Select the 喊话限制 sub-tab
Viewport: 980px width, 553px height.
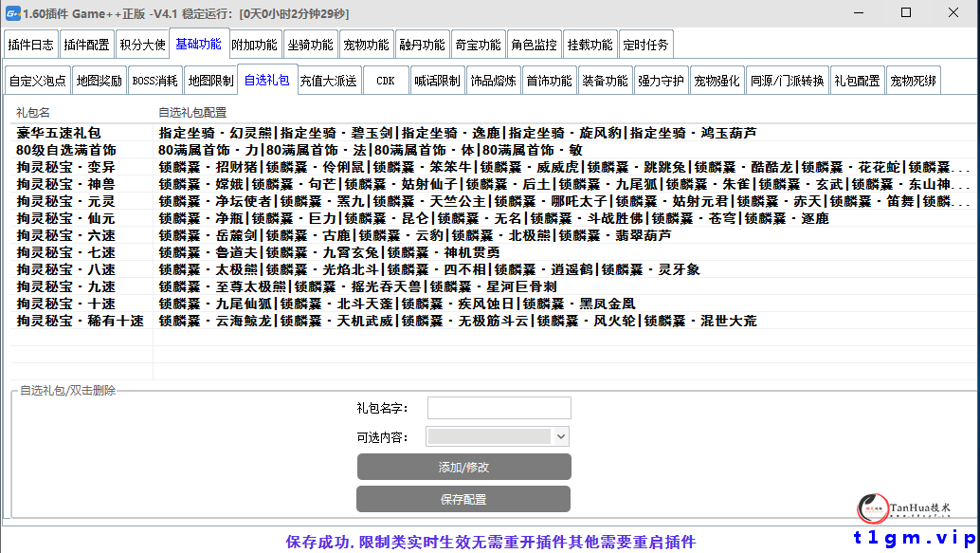coord(438,81)
